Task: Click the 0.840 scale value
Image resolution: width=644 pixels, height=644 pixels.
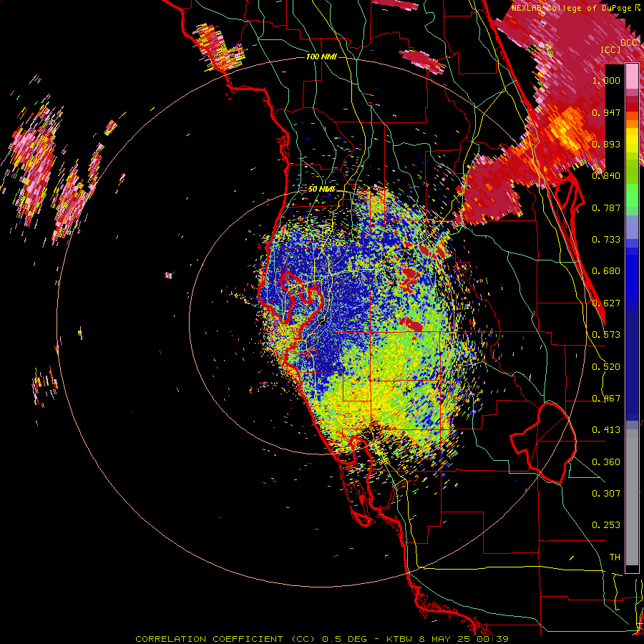Action: (606, 176)
